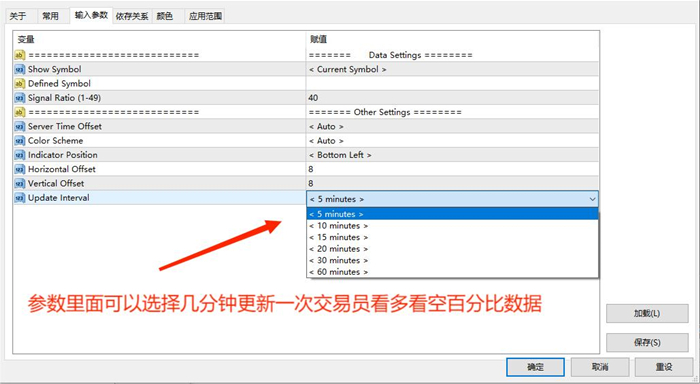The image size is (700, 384).
Task: Choose < 10 minutes > from the list
Action: (452, 225)
